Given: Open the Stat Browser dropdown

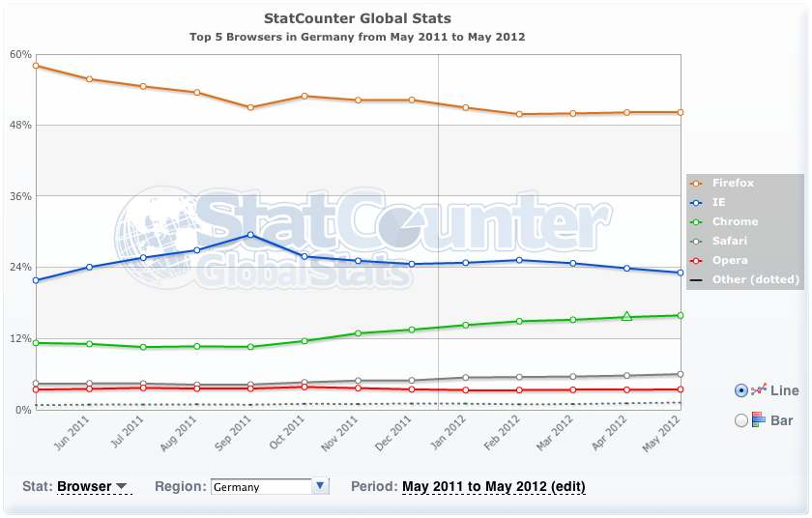Looking at the screenshot, I should click(x=93, y=486).
